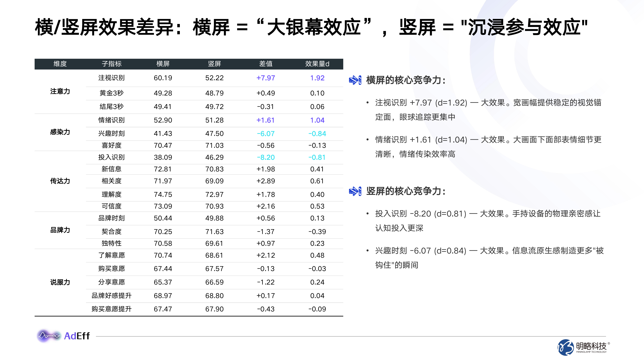The width and height of the screenshot is (644, 362).
Task: Click the 喜好度 row label
Action: (112, 145)
